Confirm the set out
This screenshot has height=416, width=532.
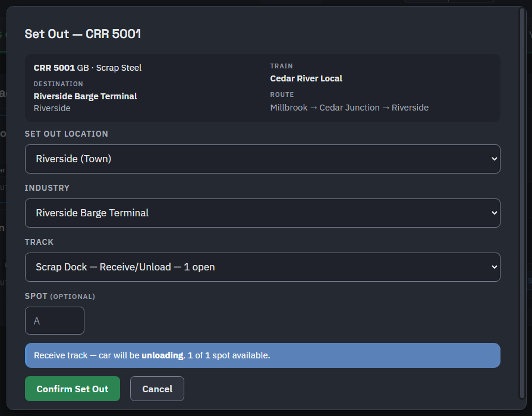click(73, 389)
